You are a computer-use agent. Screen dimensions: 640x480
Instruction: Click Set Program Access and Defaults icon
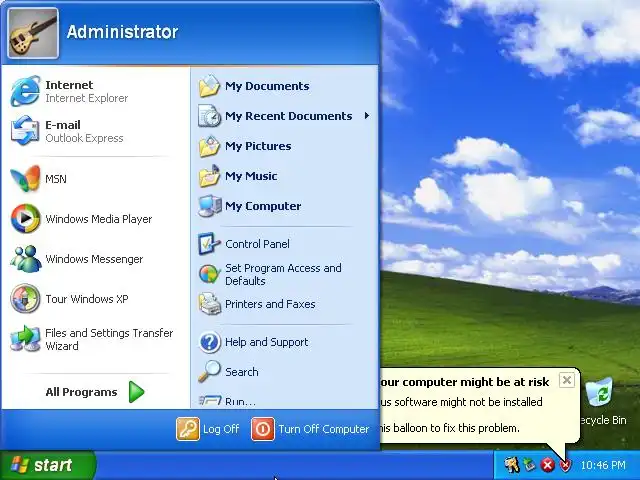pyautogui.click(x=209, y=274)
